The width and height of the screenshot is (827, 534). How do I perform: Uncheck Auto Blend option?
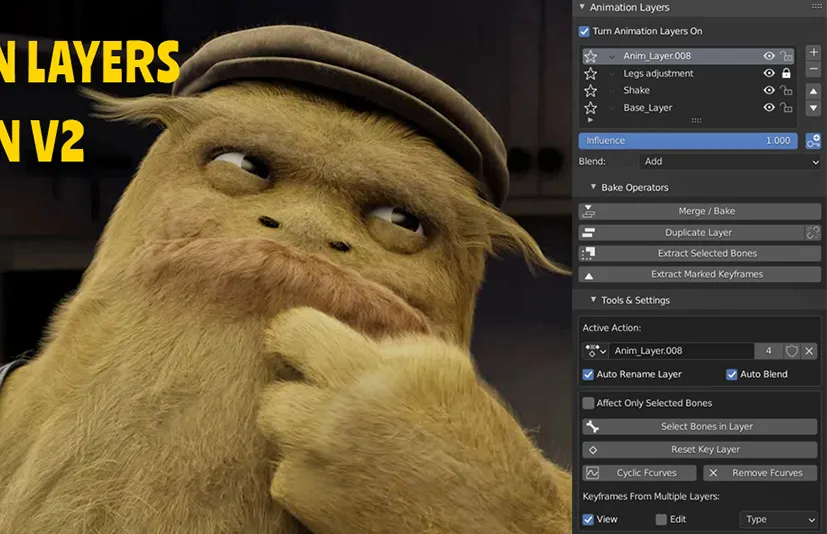click(x=732, y=375)
